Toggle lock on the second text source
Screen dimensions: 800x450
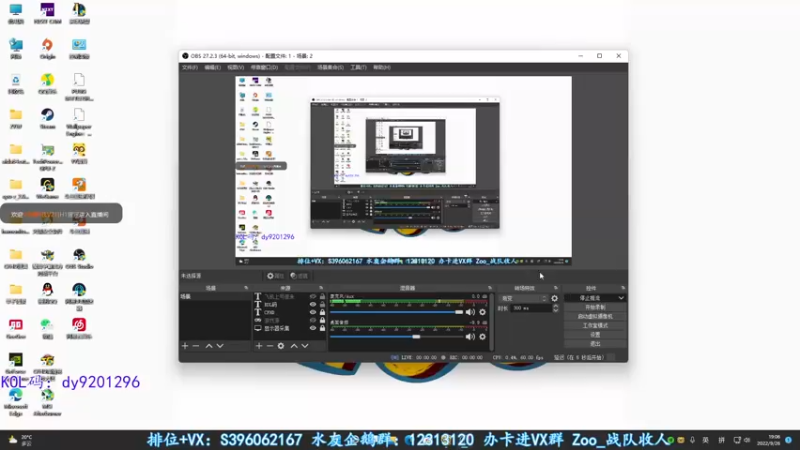(x=322, y=305)
